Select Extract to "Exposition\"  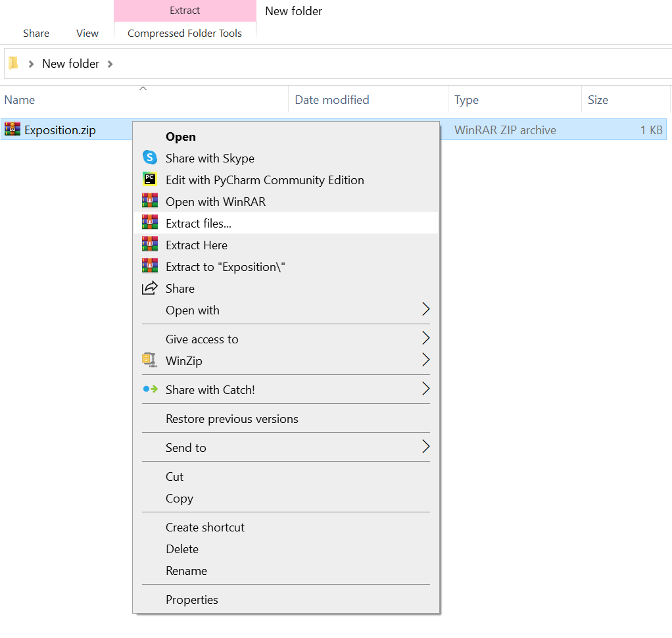286,266
